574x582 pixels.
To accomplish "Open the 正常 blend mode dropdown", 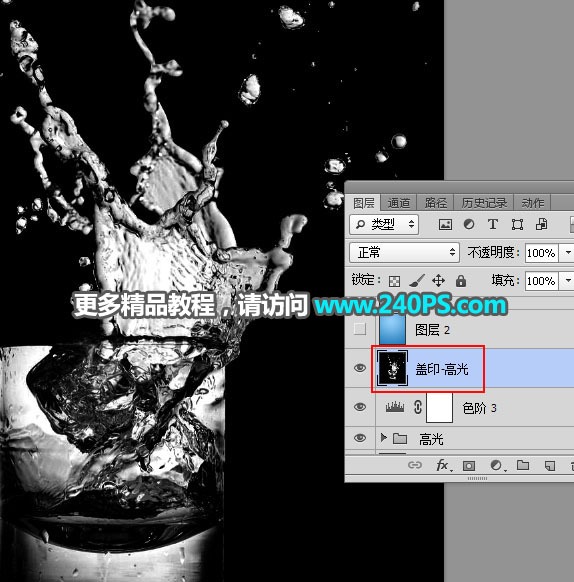I will pyautogui.click(x=404, y=252).
